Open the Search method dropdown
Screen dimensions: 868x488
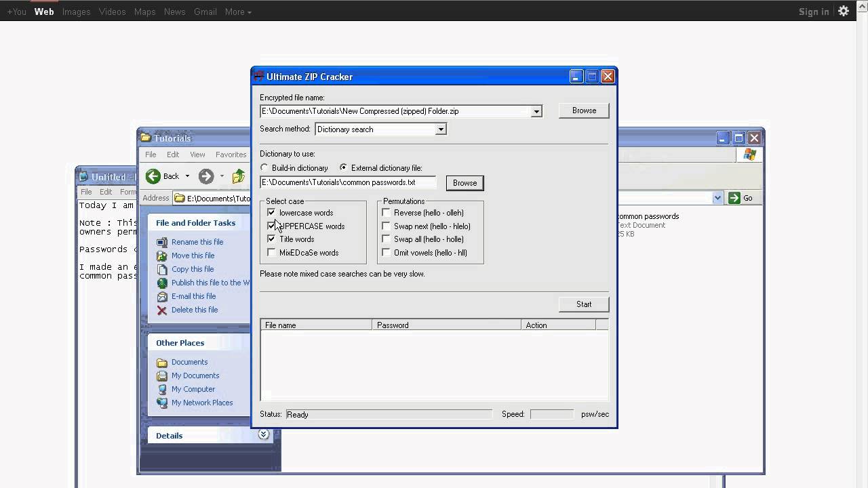point(440,129)
